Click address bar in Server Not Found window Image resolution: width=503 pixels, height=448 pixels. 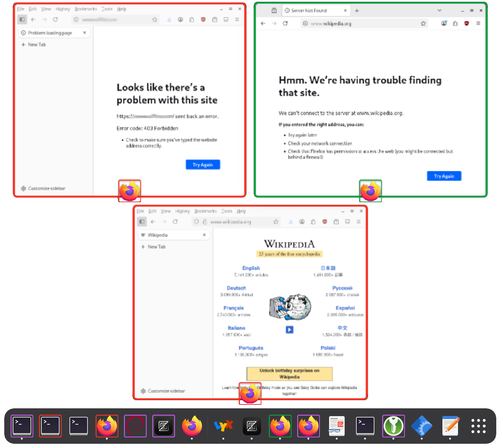pos(364,23)
